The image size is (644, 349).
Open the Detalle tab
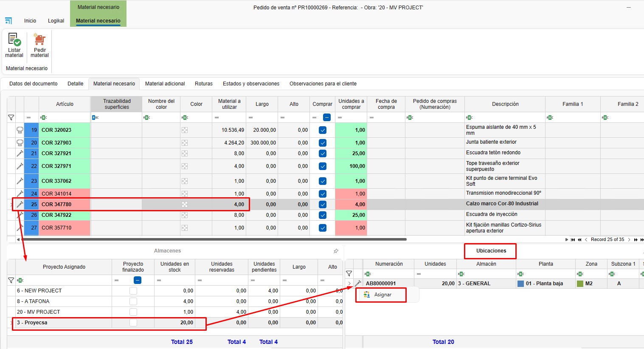click(x=75, y=84)
